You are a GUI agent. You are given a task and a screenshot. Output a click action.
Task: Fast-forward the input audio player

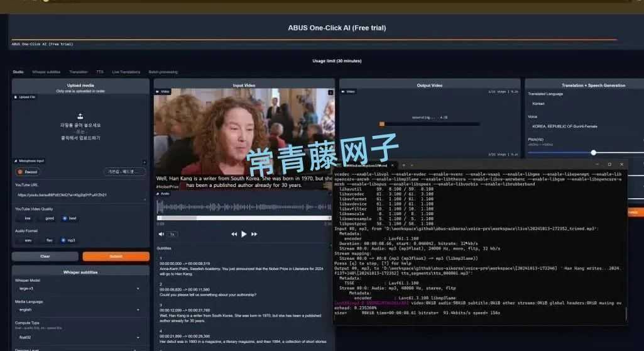254,234
